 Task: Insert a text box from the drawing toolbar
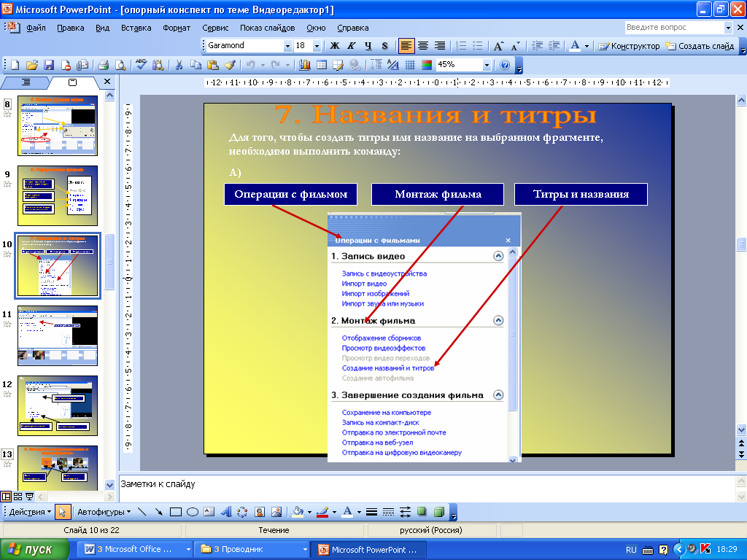pos(209,512)
